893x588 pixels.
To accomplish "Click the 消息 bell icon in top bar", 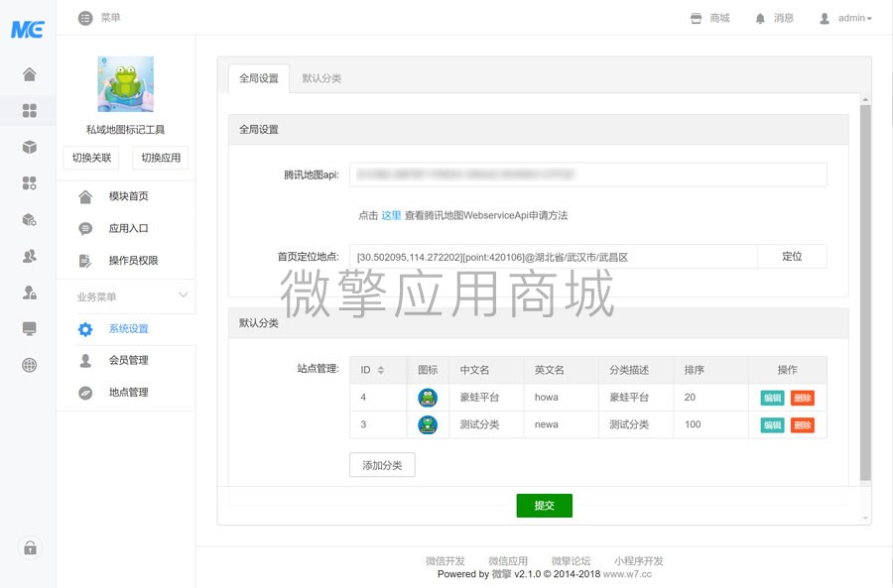I will (759, 17).
